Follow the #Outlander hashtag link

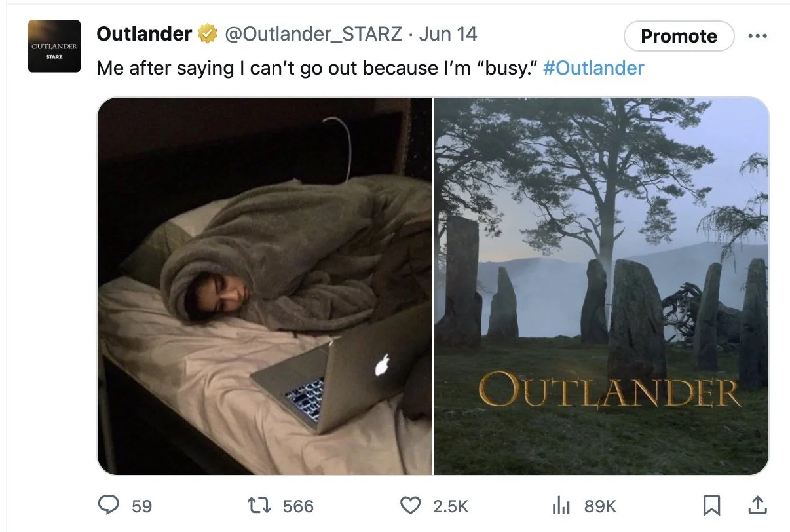[593, 68]
